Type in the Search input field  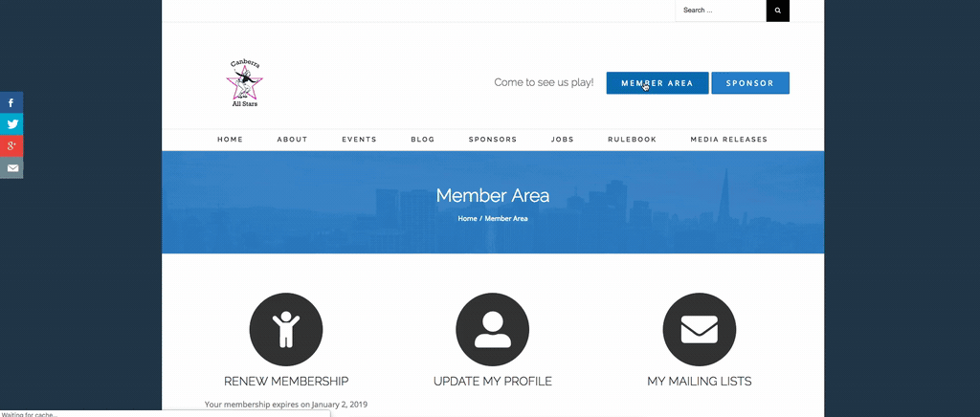(721, 11)
